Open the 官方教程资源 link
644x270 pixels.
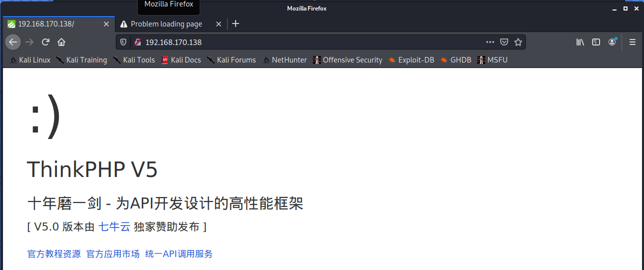54,254
